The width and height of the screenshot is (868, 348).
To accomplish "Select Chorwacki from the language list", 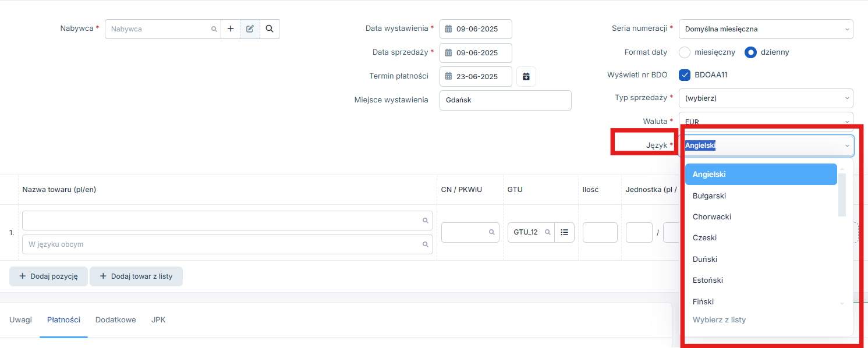I will [x=761, y=216].
